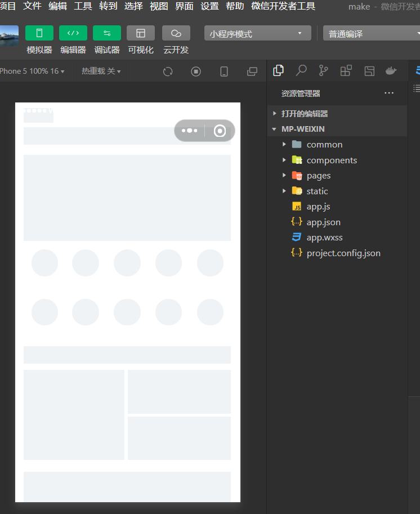Viewport: 420px width, 514px height.
Task: Open the source control icon
Action: [324, 70]
